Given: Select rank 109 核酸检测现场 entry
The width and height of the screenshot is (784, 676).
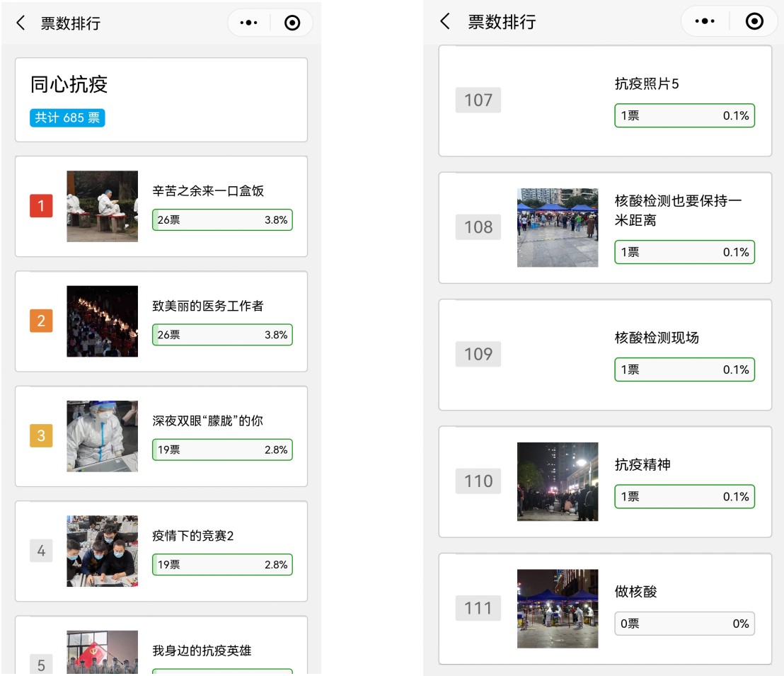Looking at the screenshot, I should click(657, 338).
